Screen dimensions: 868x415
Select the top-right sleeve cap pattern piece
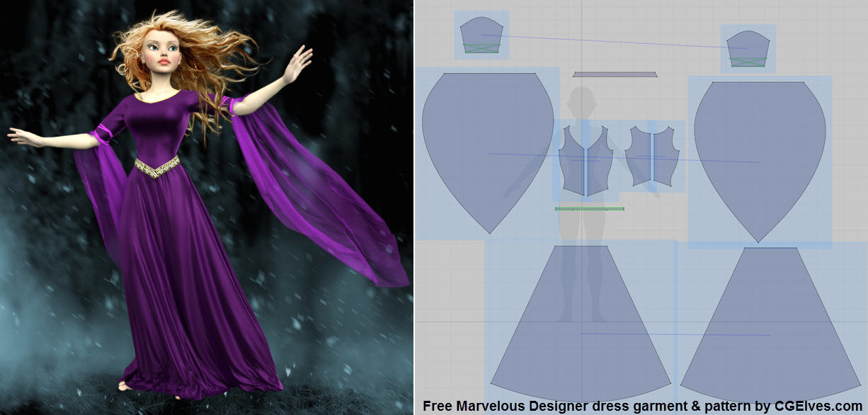click(x=748, y=49)
